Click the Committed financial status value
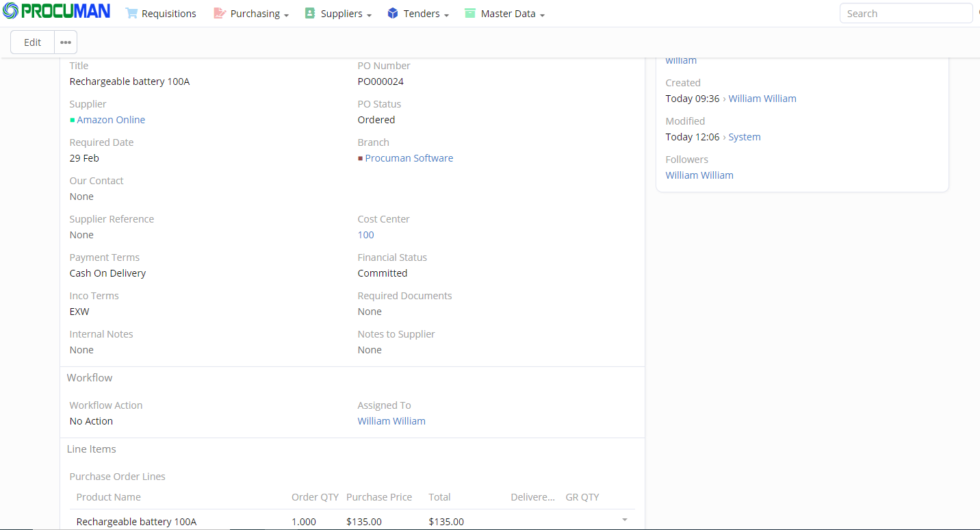 click(383, 273)
